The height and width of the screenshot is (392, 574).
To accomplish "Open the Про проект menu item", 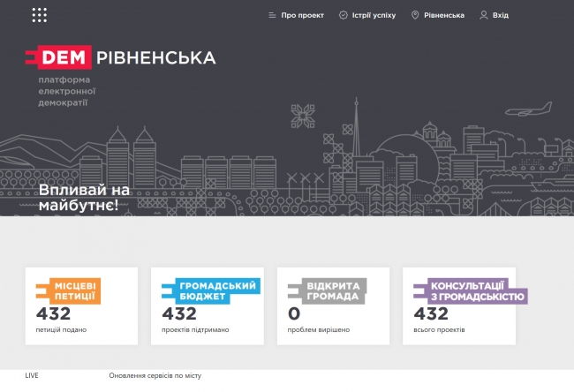I will point(303,15).
